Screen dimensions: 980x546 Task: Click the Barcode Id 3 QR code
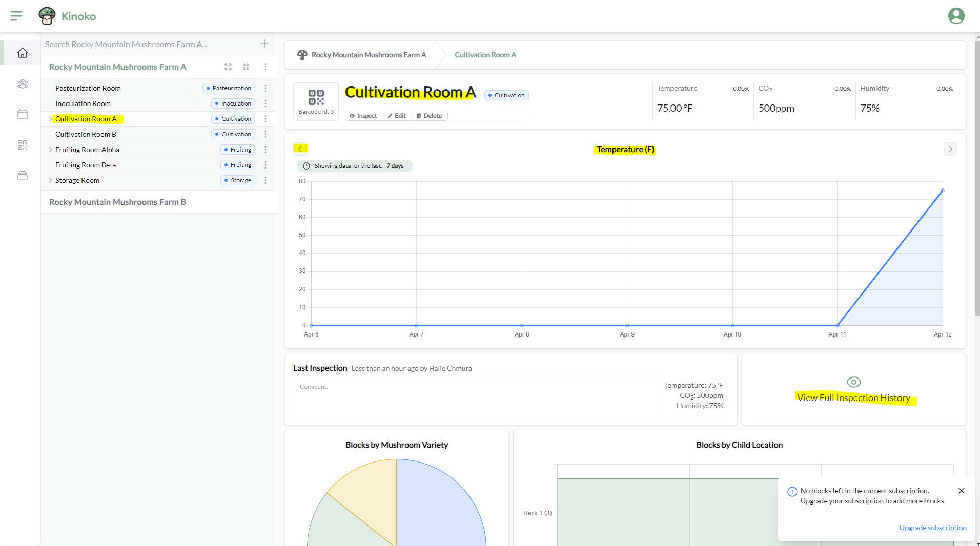(x=316, y=97)
